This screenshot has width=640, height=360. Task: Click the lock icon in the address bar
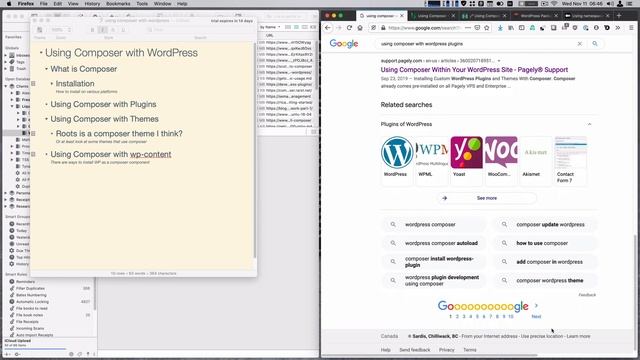[383, 28]
